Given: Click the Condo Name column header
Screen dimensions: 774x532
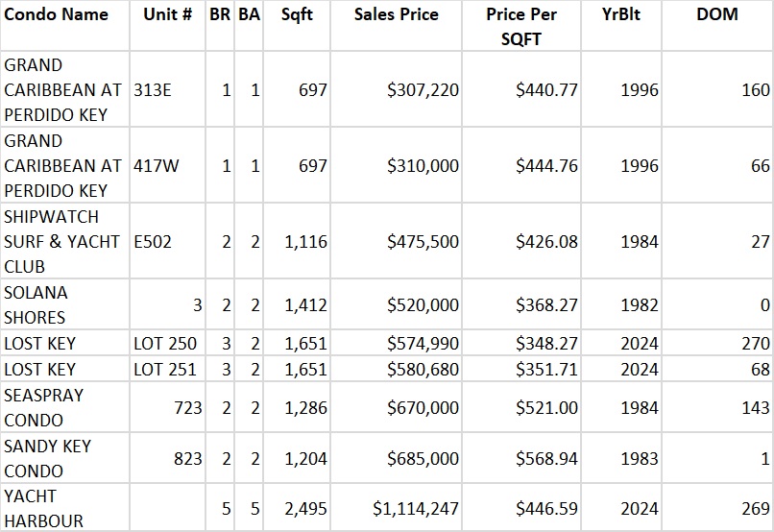Looking at the screenshot, I should click(56, 15).
